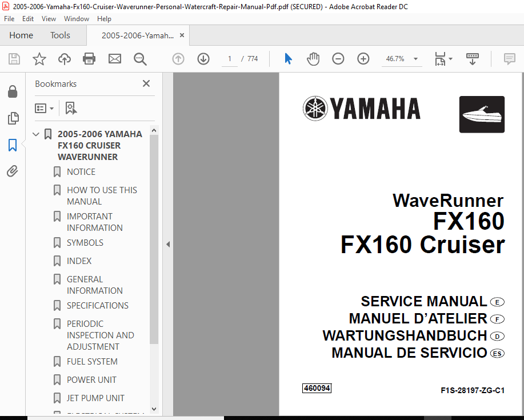This screenshot has height=420, width=524.
Task: Click the F1S-28197-ZG-C1 code text
Action: tap(472, 390)
